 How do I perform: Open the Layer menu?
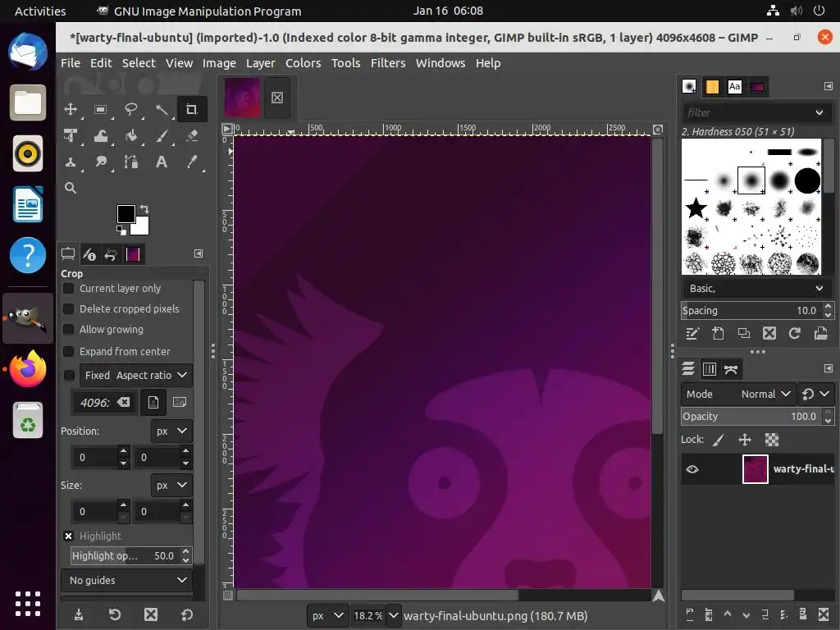click(260, 62)
